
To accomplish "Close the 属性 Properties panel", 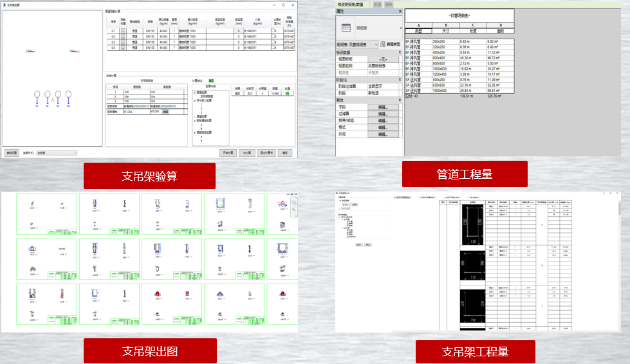I will click(x=400, y=12).
